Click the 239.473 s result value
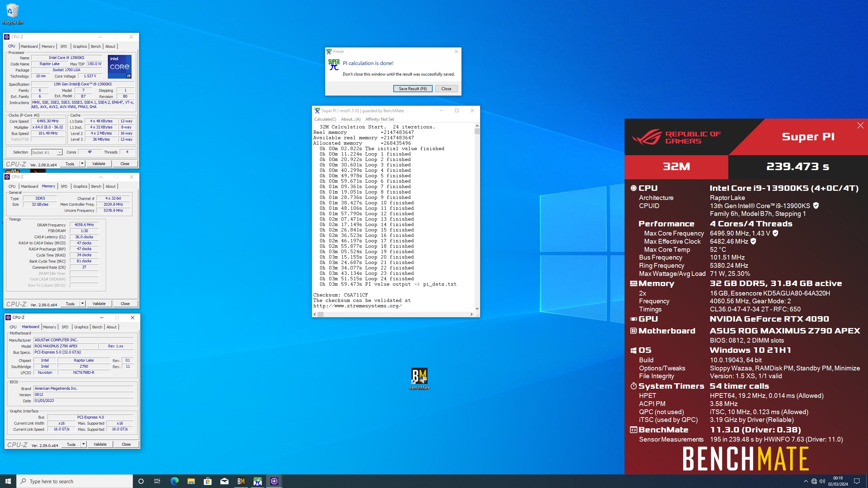 click(798, 167)
